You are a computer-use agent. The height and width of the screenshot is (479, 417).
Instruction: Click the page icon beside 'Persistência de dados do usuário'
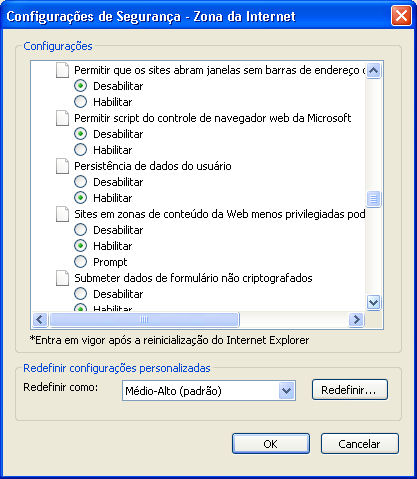[62, 166]
